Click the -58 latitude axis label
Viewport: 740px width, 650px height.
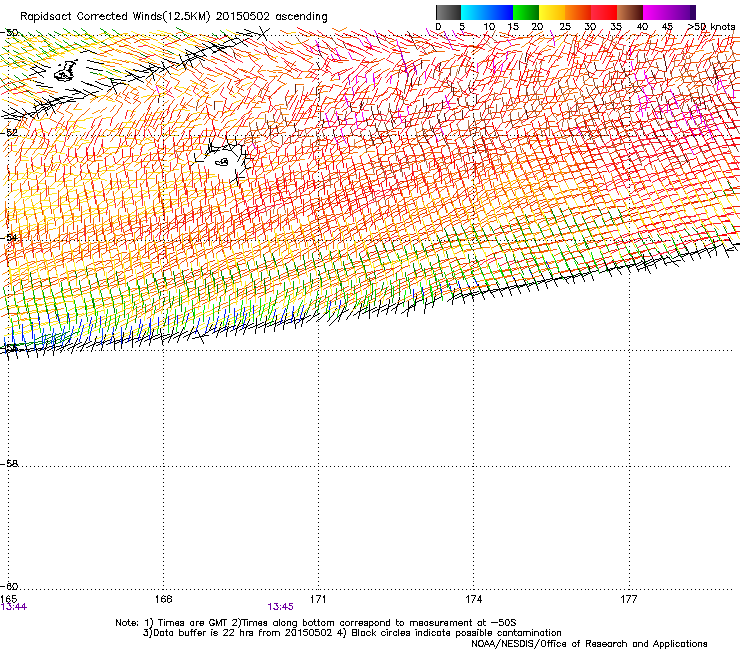coord(9,464)
